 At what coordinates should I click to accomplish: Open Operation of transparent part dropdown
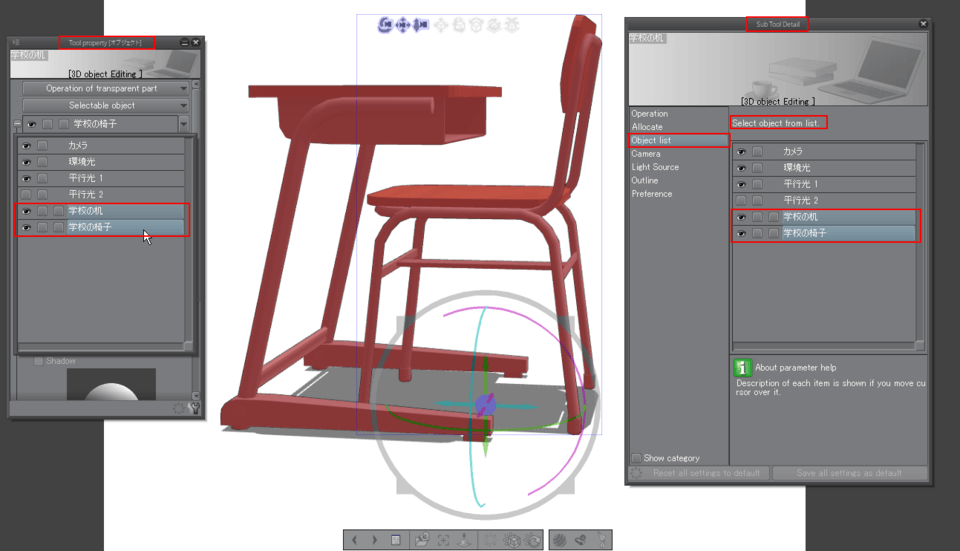tap(105, 89)
